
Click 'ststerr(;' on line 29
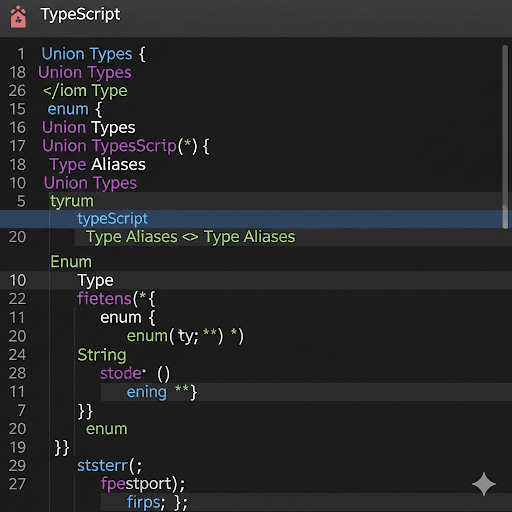tap(109, 466)
